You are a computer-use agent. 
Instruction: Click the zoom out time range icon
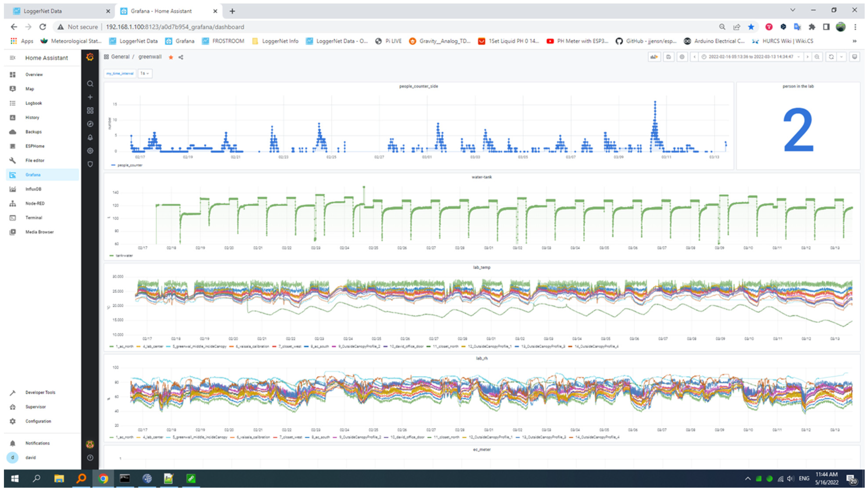817,57
